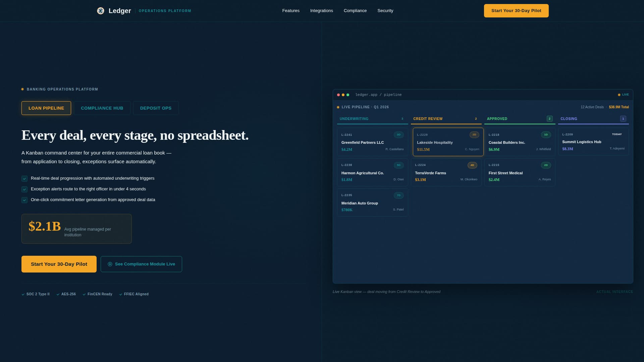Open the Summit Logistics Hub deal card

[x=593, y=141]
